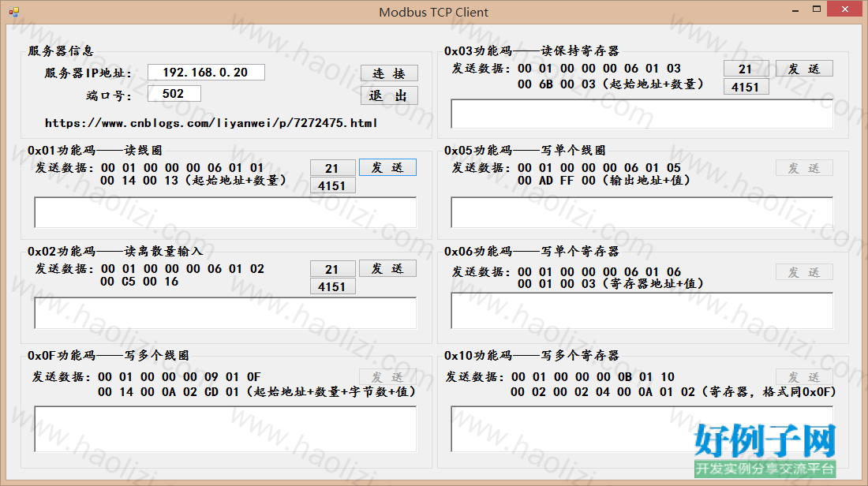The height and width of the screenshot is (486, 868).
Task: Send the 0x02 read discrete inputs request
Action: [x=387, y=268]
